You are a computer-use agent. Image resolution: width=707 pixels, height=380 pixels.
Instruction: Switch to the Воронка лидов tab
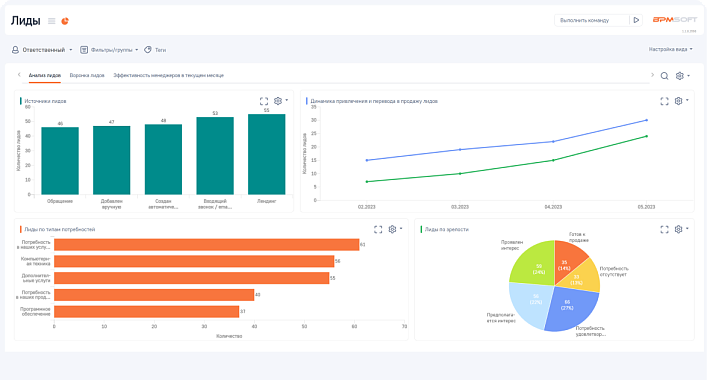87,75
